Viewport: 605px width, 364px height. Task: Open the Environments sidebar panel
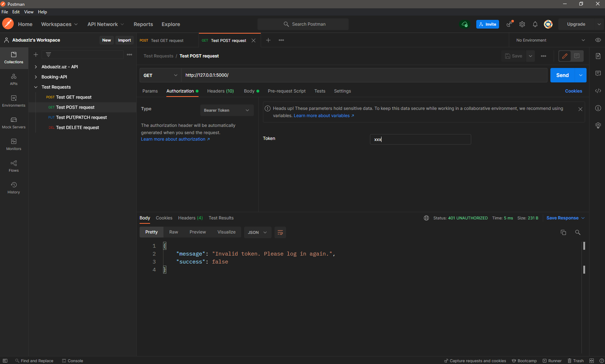pyautogui.click(x=14, y=101)
